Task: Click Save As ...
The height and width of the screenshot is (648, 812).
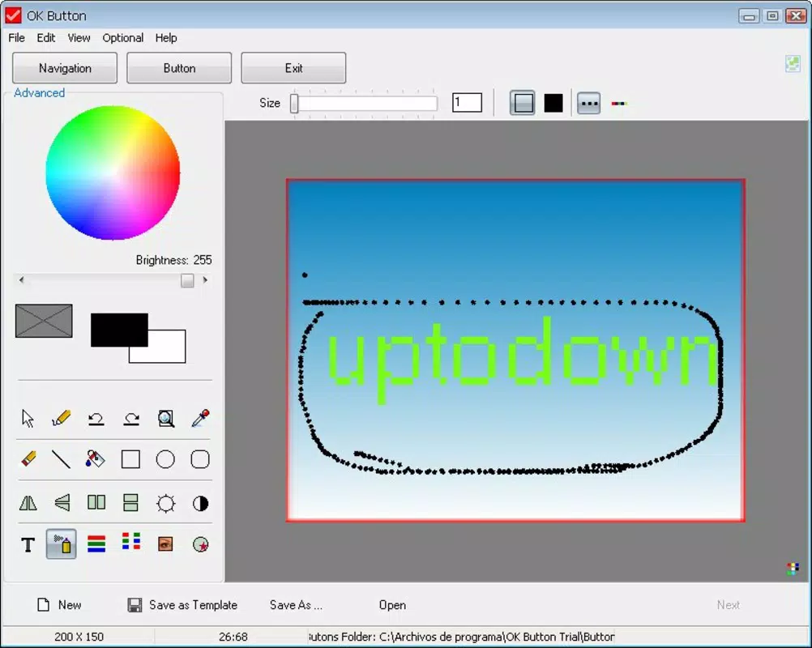Action: (296, 604)
